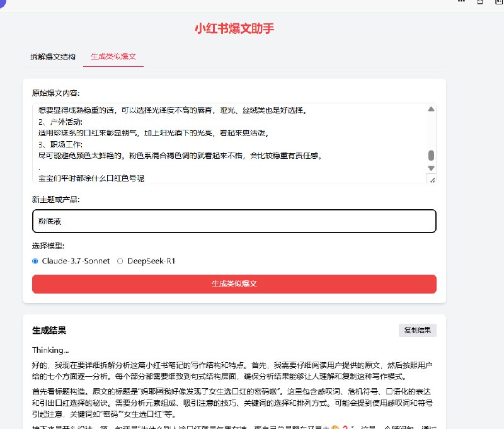
Task: Click the 新主题或产品 input field containing 粉底液
Action: tap(234, 221)
